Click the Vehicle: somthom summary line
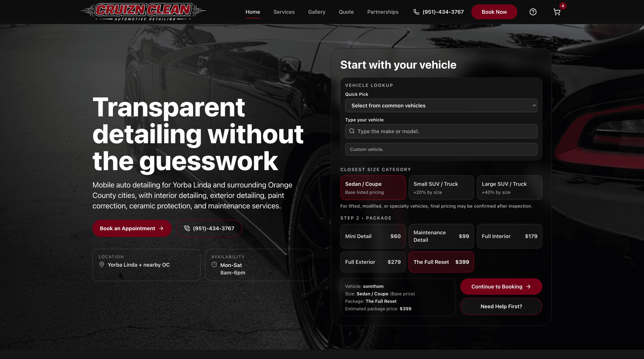The image size is (644, 359). [x=364, y=286]
